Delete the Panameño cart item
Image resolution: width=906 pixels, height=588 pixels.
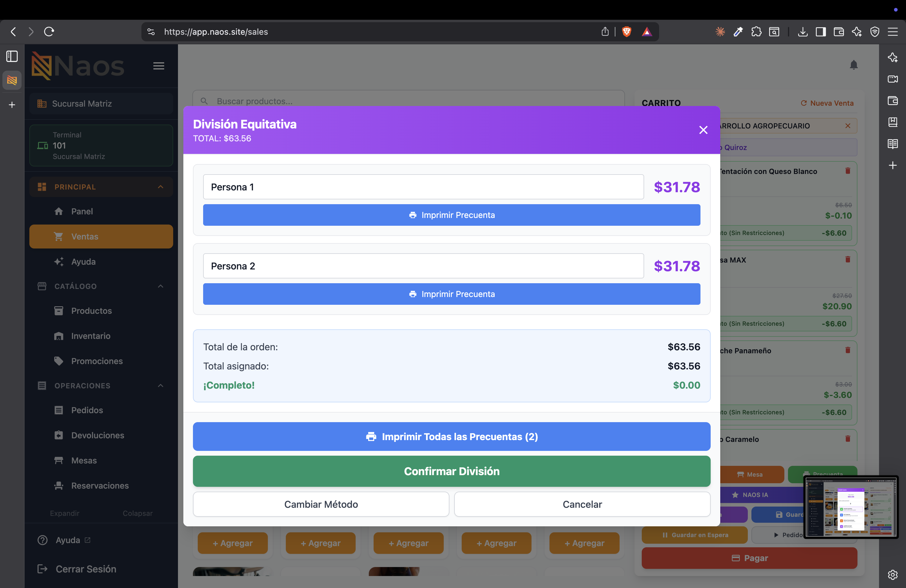(848, 350)
